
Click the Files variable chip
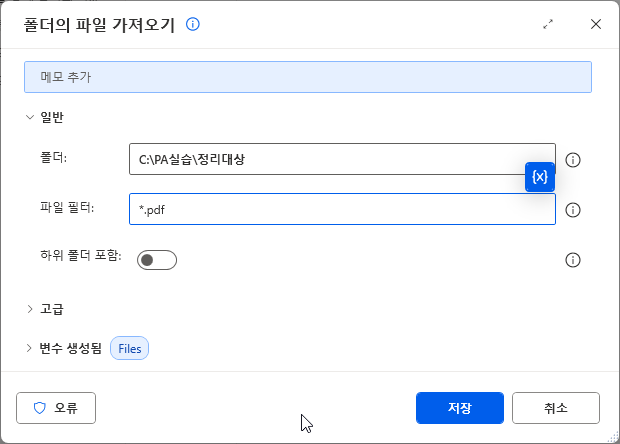click(130, 348)
